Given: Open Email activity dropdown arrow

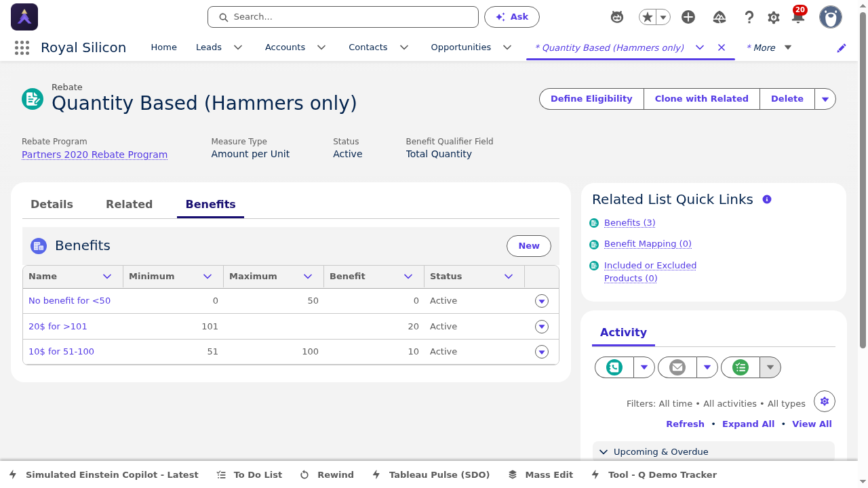Looking at the screenshot, I should click(707, 367).
